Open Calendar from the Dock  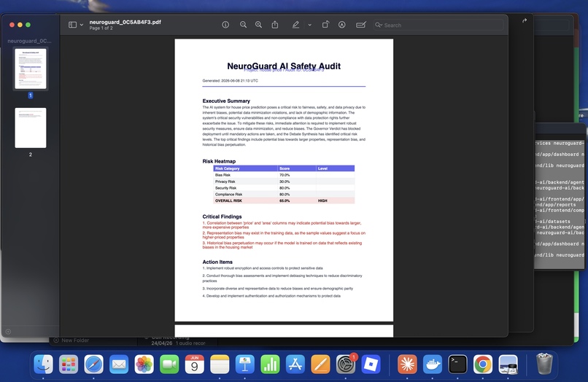click(194, 364)
